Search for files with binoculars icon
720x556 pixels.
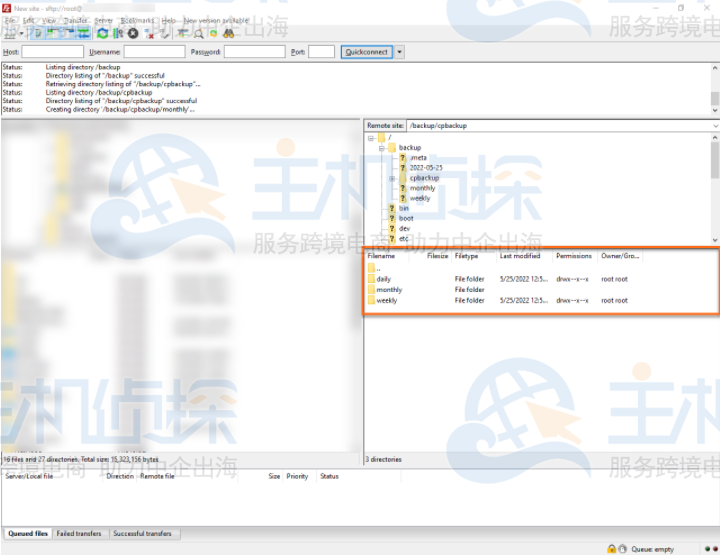coord(228,34)
